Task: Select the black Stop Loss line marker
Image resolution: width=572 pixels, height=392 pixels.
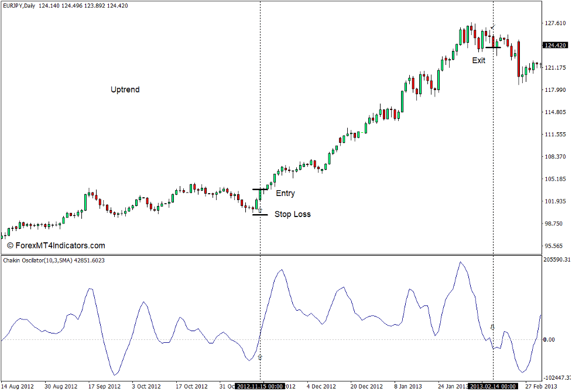Action: (x=259, y=215)
